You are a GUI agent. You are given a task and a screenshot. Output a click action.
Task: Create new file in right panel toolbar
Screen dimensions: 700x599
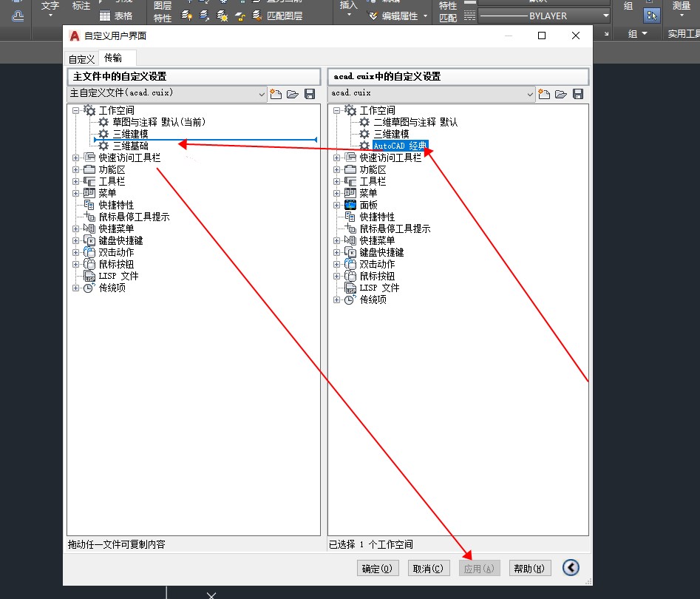pyautogui.click(x=544, y=94)
